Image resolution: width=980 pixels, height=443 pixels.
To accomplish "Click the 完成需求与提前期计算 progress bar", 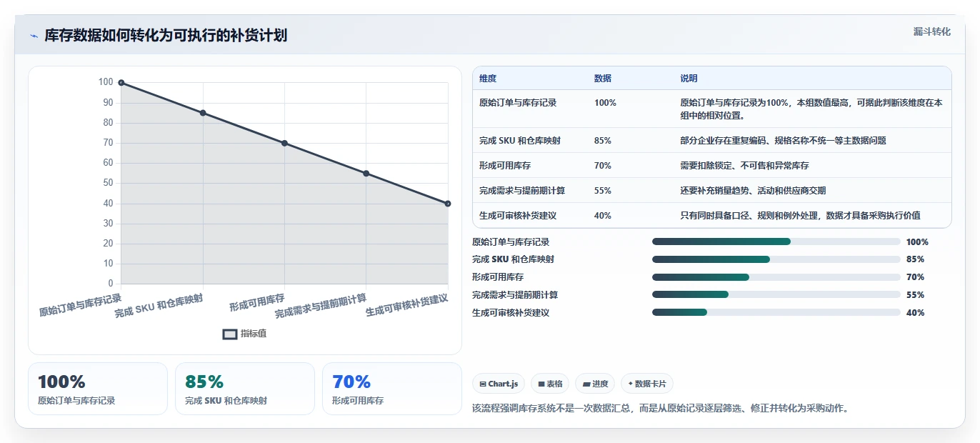I will 776,294.
